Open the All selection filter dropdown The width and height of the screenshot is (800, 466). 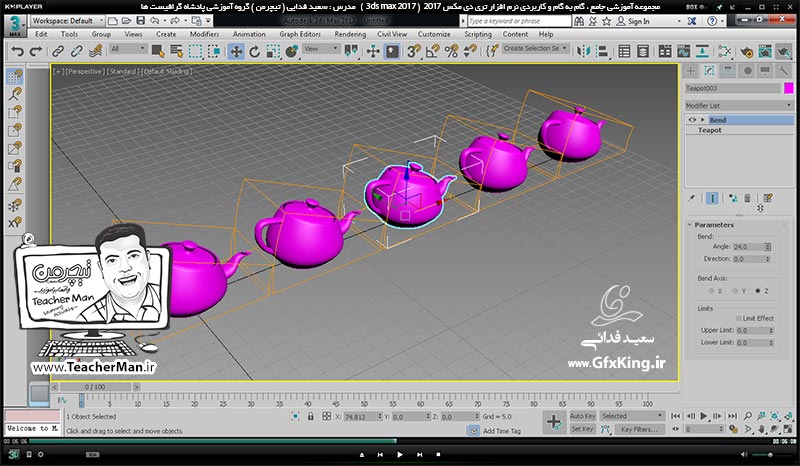pos(128,48)
